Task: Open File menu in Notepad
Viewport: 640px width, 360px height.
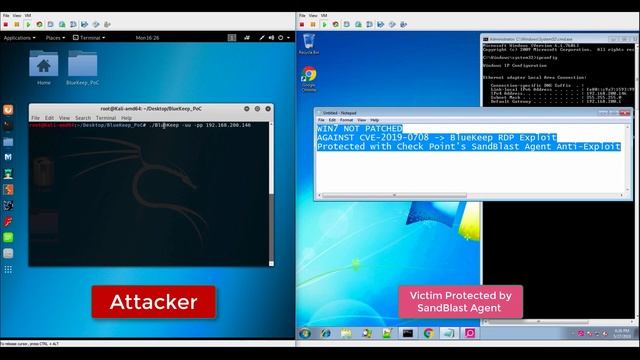Action: (x=321, y=120)
